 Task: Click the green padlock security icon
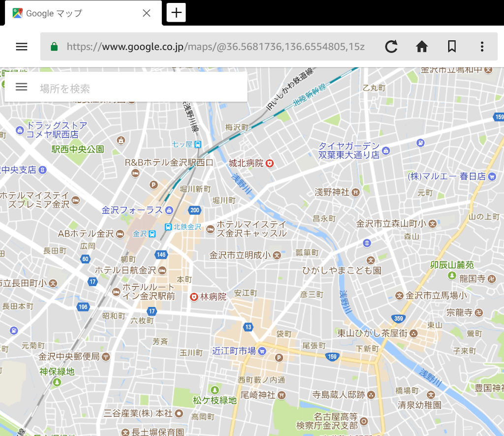point(53,46)
